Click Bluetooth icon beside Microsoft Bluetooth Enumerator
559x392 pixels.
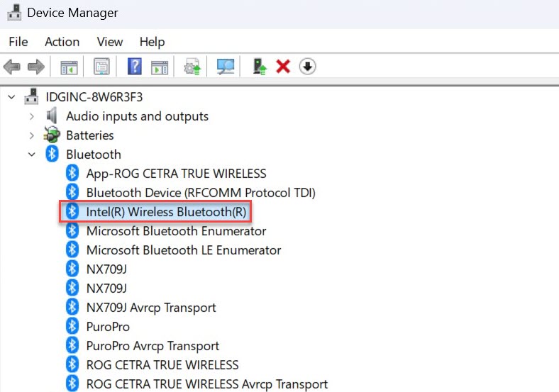[x=72, y=230]
